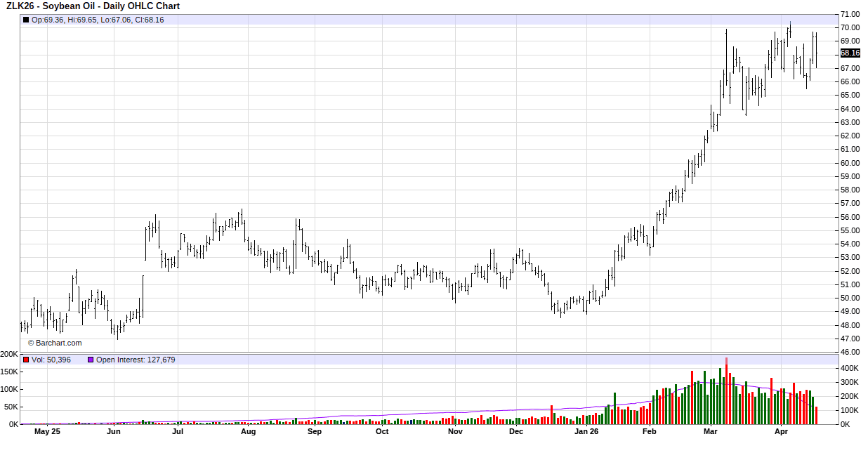Select the Jan 26 date axis label
Viewport: 868px width, 453px height.
[586, 432]
